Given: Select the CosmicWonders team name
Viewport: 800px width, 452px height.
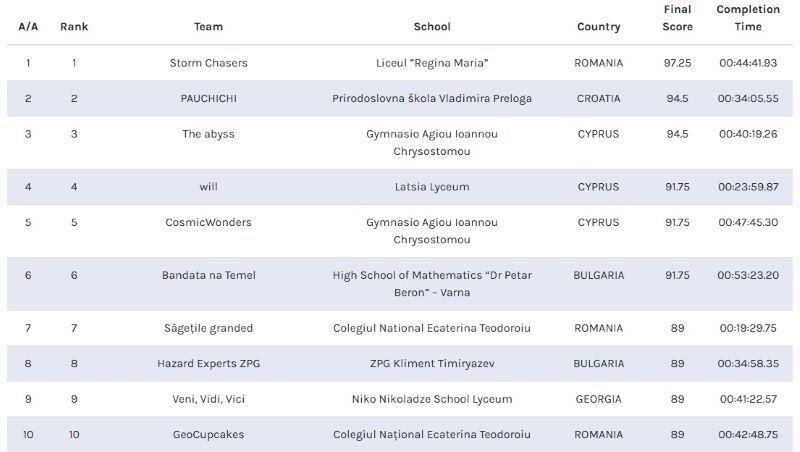Looking at the screenshot, I should point(208,222).
